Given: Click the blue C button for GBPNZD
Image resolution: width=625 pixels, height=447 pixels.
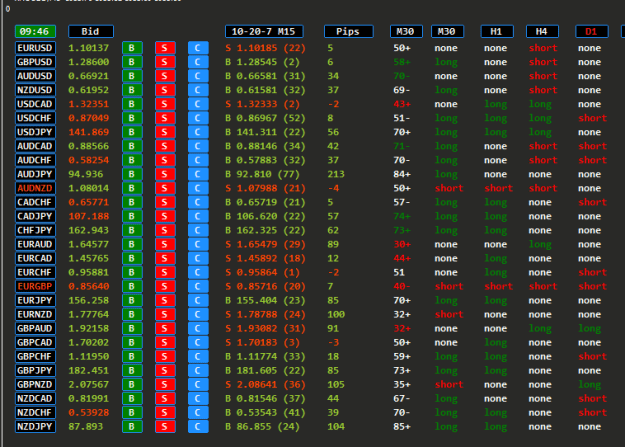Looking at the screenshot, I should 198,384.
